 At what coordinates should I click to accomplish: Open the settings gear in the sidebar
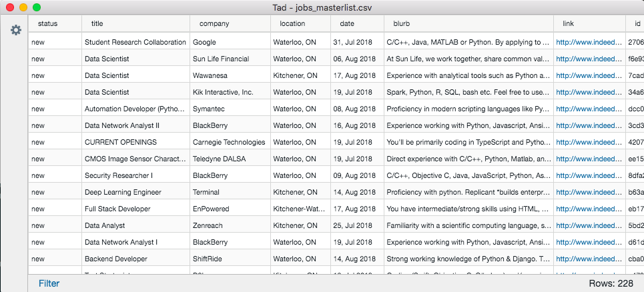point(15,30)
